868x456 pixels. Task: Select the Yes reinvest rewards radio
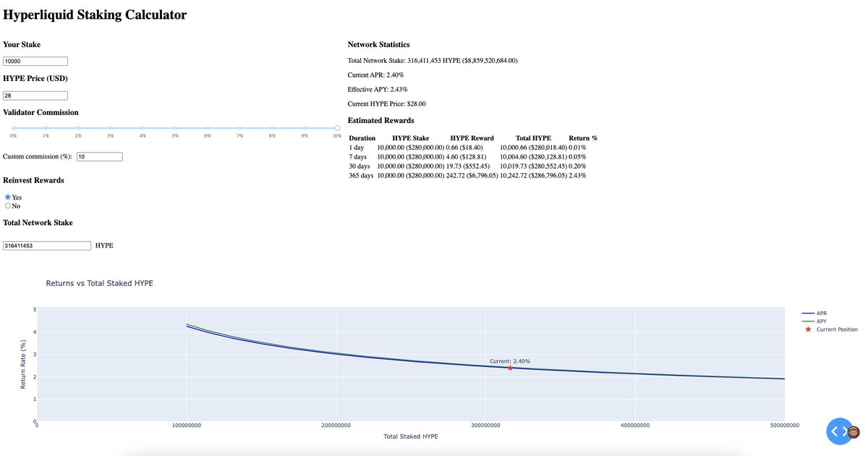[x=8, y=197]
